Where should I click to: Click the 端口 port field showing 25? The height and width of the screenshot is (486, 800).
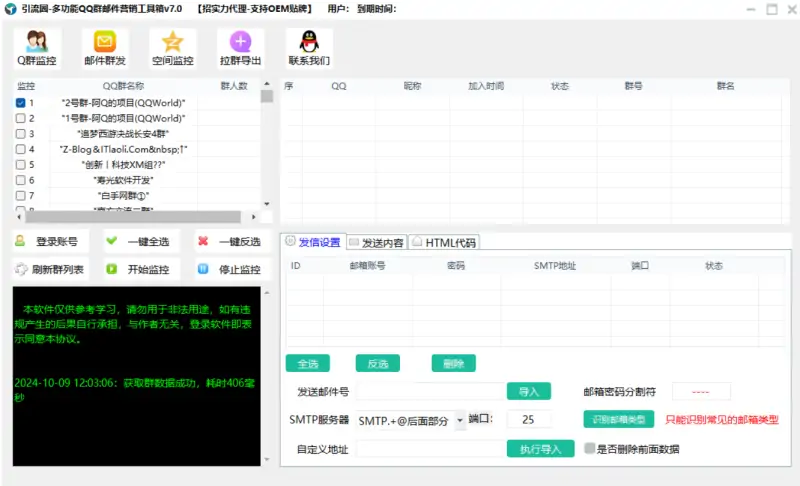[529, 419]
